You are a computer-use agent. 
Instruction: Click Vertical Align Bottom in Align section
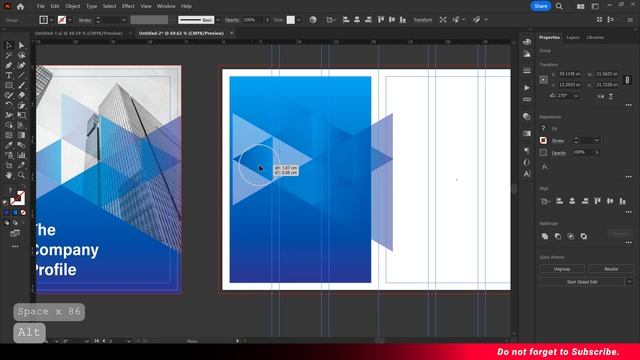(622, 201)
